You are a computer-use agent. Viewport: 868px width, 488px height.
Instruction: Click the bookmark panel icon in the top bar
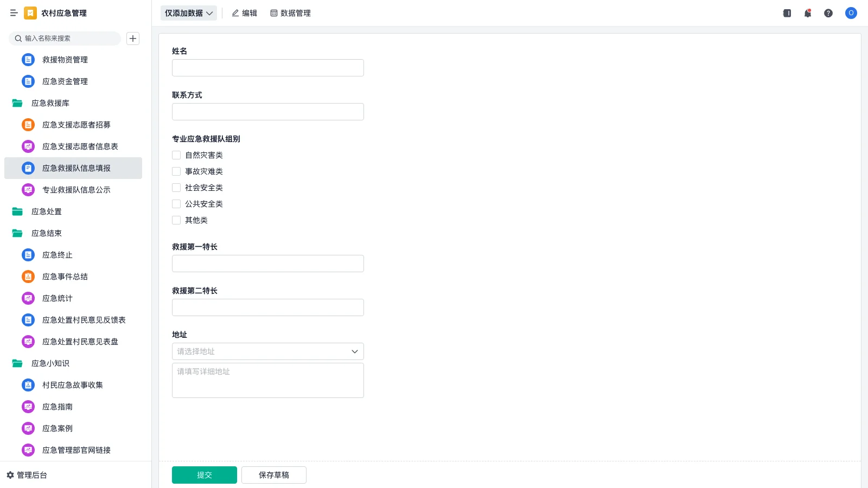tap(787, 13)
